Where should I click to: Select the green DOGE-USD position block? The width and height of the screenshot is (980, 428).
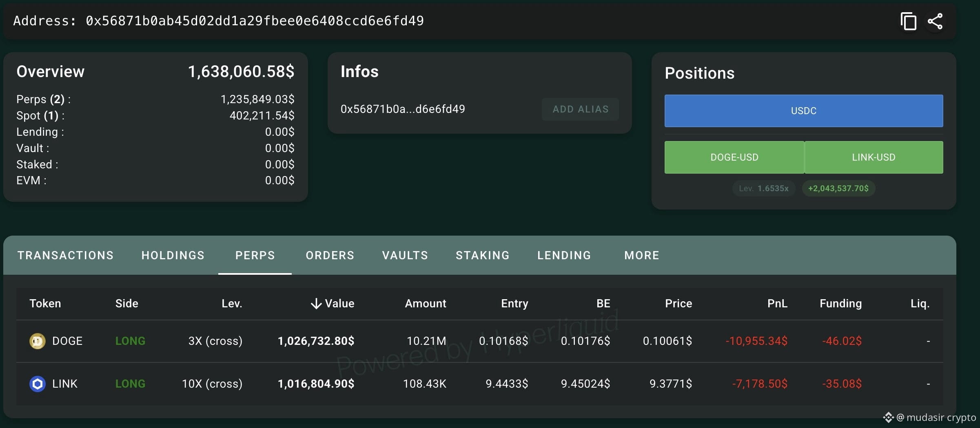(734, 157)
